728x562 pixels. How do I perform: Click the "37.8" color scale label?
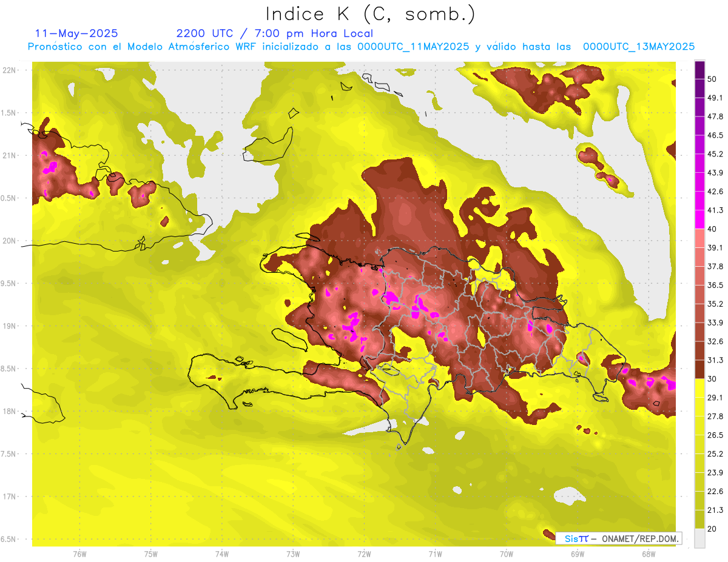point(715,266)
